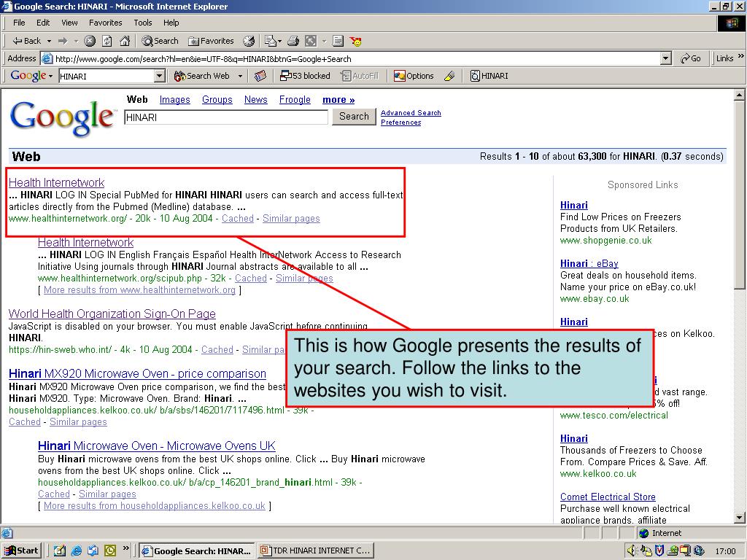
Task: Open the View menu
Action: coord(69,23)
